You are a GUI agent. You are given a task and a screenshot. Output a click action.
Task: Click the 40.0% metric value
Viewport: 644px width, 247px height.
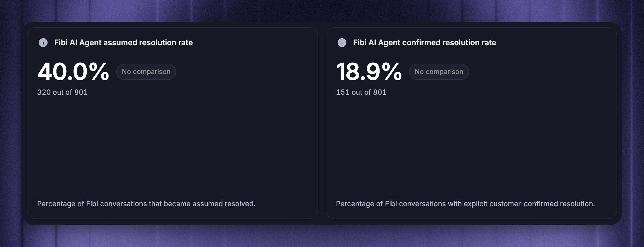point(73,72)
